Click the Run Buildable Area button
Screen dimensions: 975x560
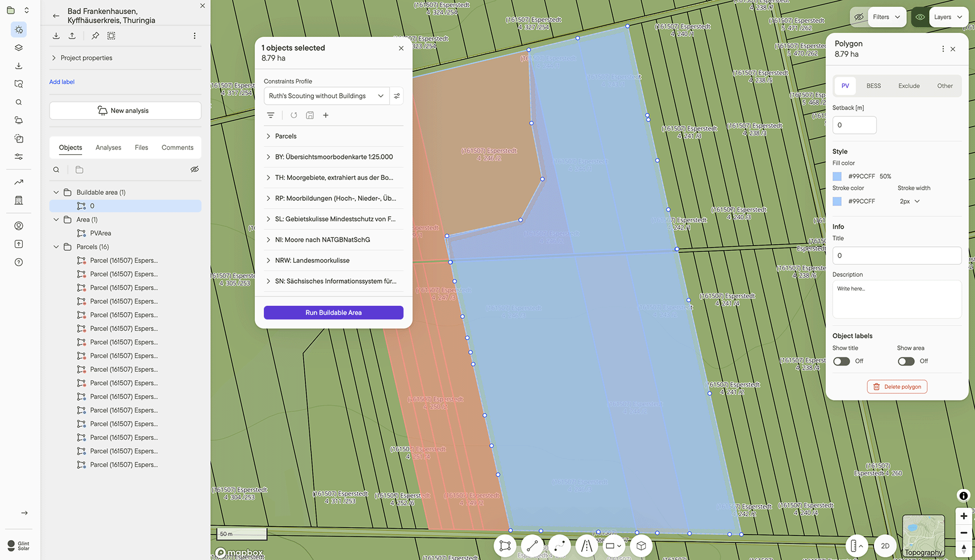point(333,313)
